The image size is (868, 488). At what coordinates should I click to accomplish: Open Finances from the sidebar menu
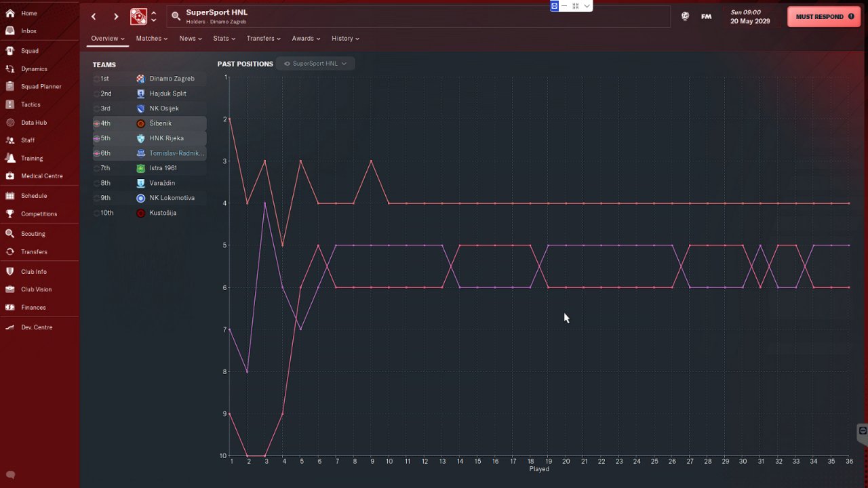click(33, 307)
